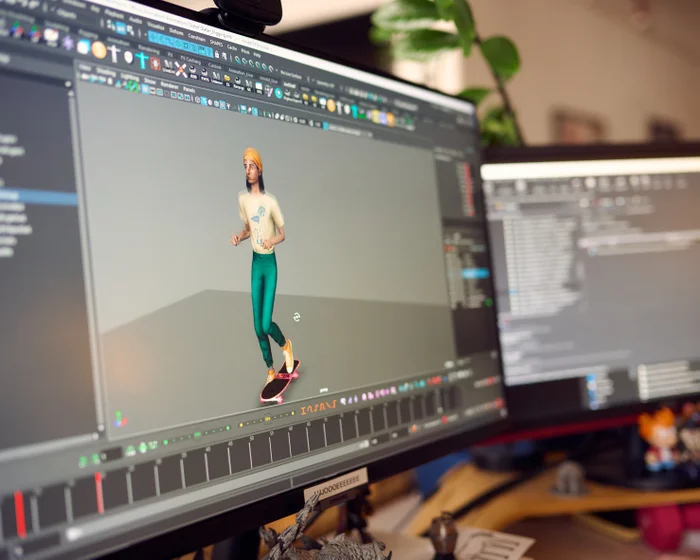Viewport: 700px width, 560px height.
Task: Toggle the lock selection padlock icon
Action: click(x=217, y=54)
